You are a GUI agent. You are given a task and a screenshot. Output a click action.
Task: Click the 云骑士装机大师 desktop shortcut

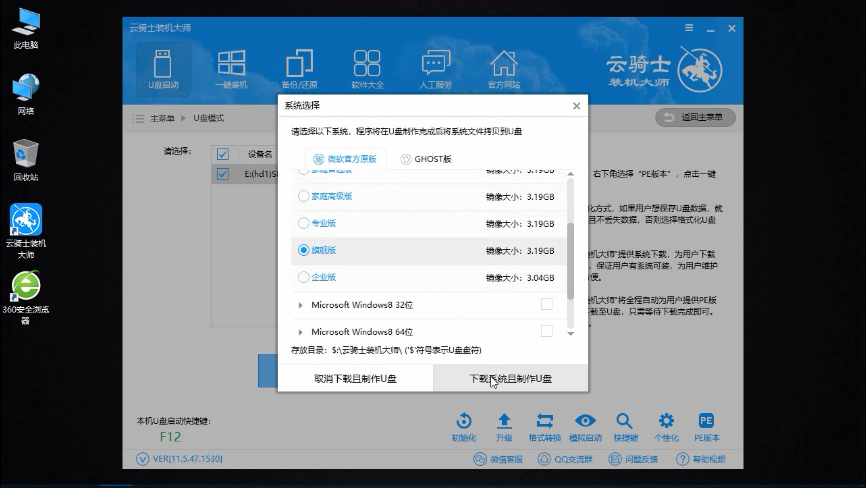tap(25, 231)
